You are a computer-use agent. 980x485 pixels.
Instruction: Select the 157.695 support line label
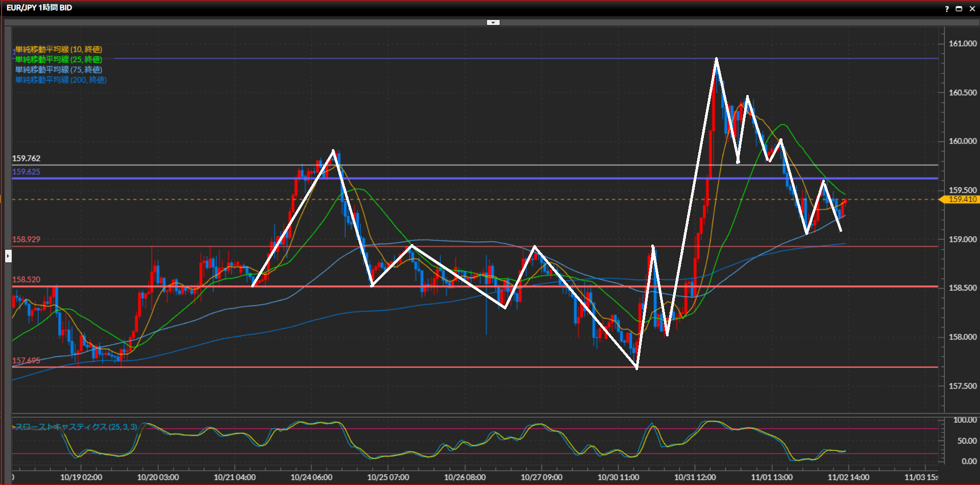26,361
